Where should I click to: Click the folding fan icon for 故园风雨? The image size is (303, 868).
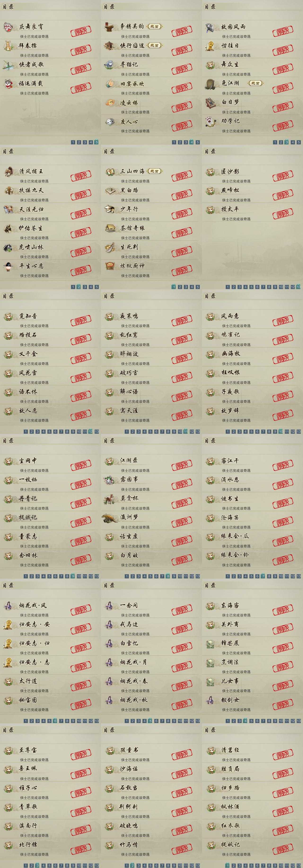[210, 27]
